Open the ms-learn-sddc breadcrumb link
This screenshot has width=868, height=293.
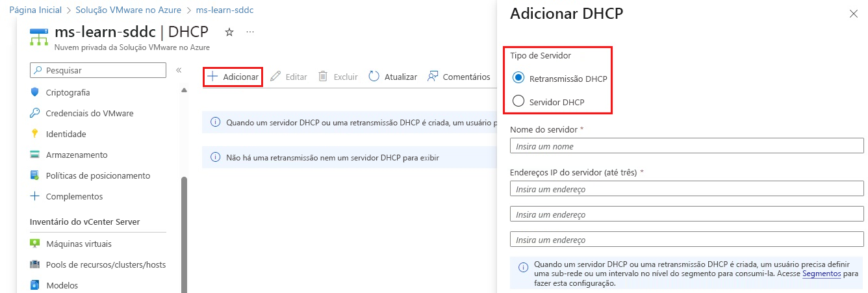pyautogui.click(x=225, y=10)
